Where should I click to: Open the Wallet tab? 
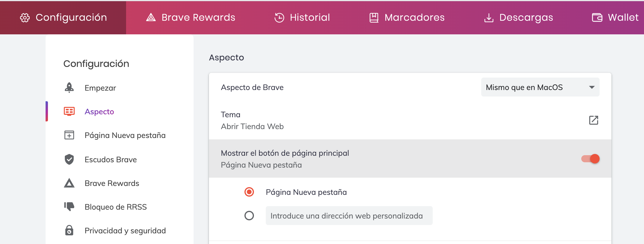(x=615, y=17)
